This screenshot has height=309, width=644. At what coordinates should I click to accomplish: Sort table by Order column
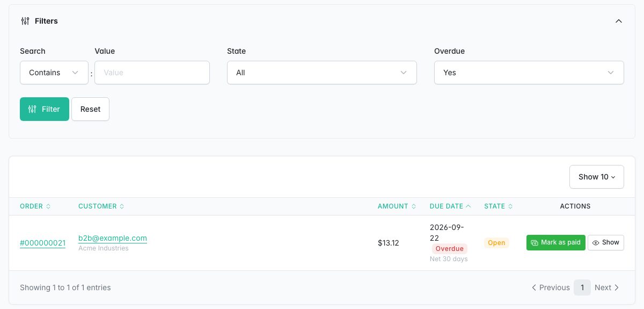pyautogui.click(x=35, y=206)
